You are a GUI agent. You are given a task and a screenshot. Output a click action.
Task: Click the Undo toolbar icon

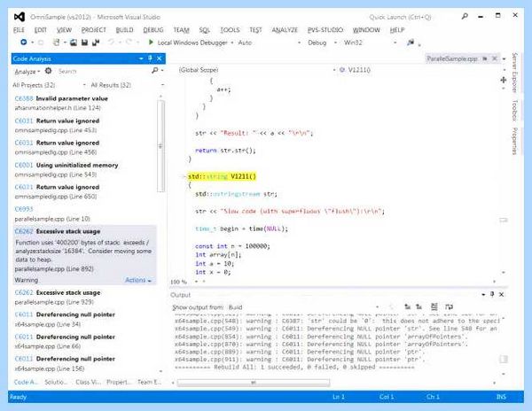(x=111, y=42)
